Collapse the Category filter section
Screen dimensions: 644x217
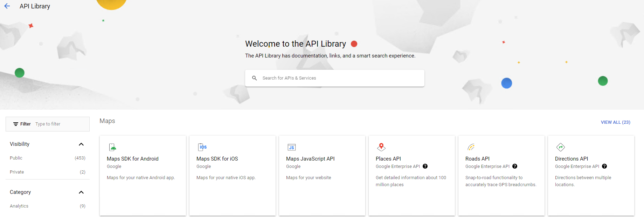coord(81,192)
